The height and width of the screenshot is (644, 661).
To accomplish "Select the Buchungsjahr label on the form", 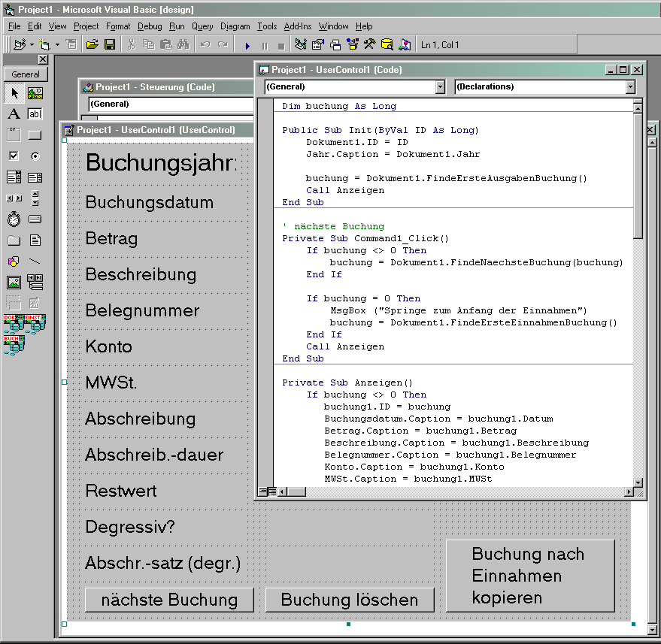I will tap(161, 163).
